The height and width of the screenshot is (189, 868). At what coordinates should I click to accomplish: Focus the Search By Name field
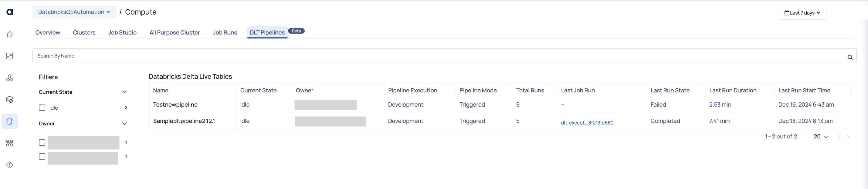444,56
